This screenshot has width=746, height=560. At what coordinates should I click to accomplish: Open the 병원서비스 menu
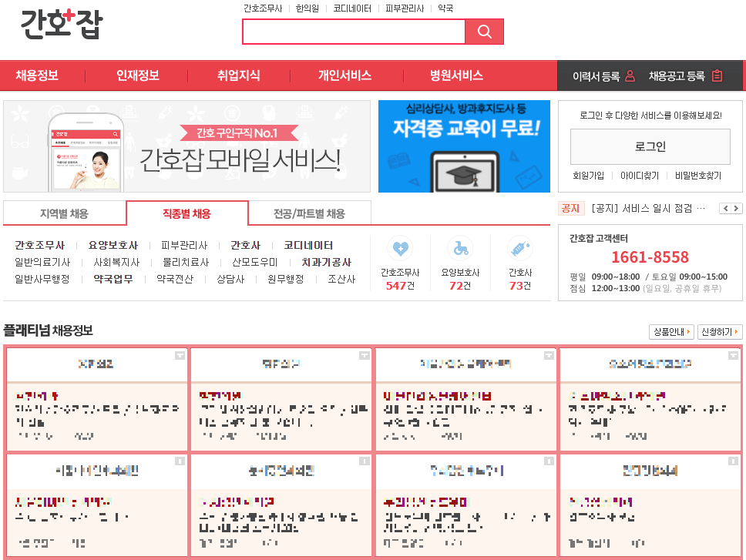[x=457, y=75]
